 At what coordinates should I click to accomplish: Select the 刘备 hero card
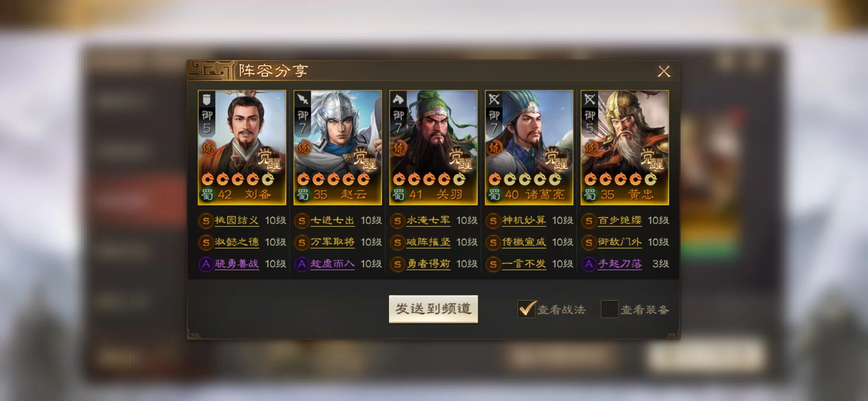click(242, 147)
